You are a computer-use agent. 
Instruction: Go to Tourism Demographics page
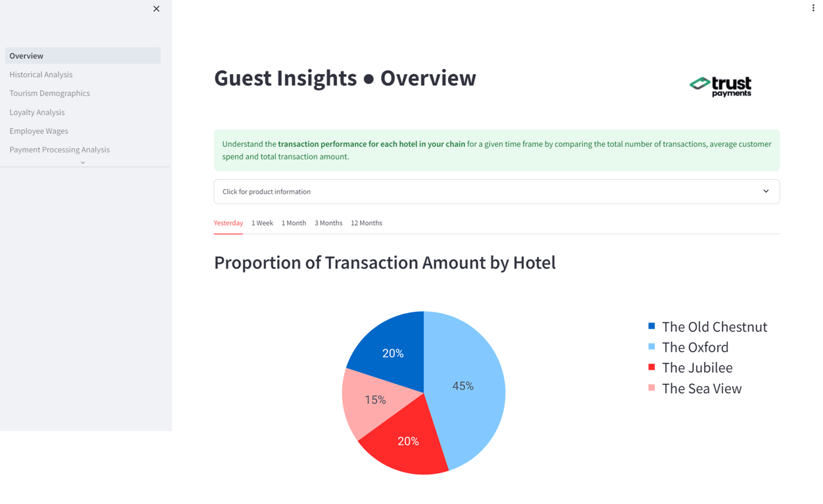point(49,93)
